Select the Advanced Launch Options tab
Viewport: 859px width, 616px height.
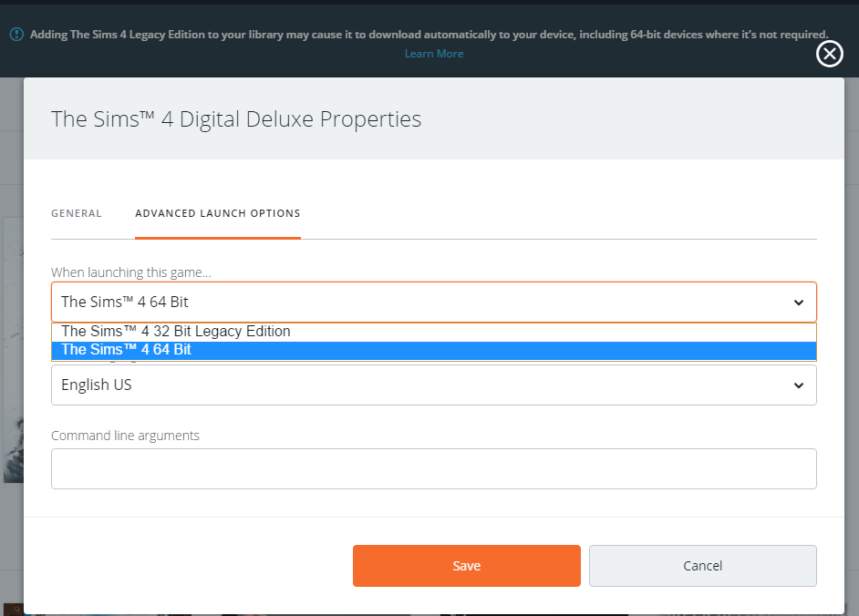point(218,213)
